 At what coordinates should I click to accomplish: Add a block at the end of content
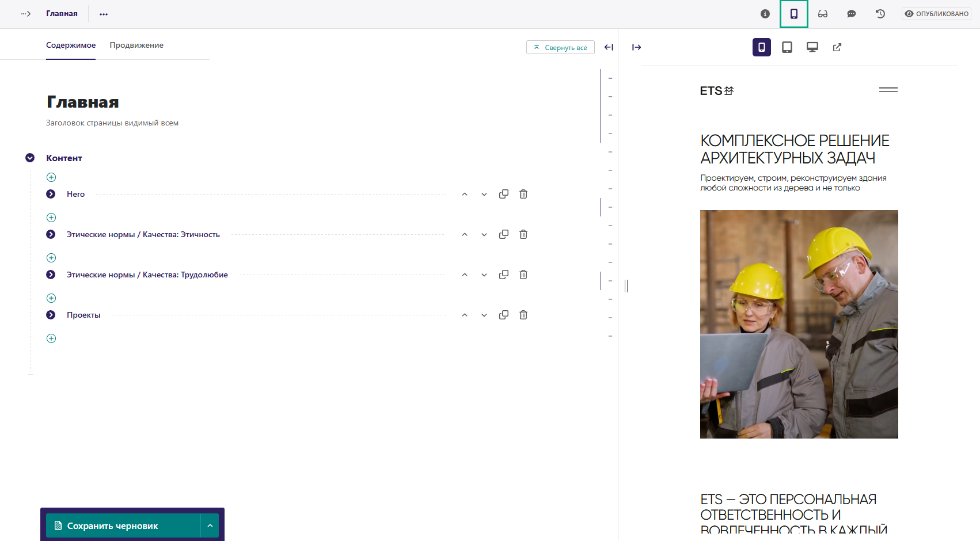pos(51,338)
